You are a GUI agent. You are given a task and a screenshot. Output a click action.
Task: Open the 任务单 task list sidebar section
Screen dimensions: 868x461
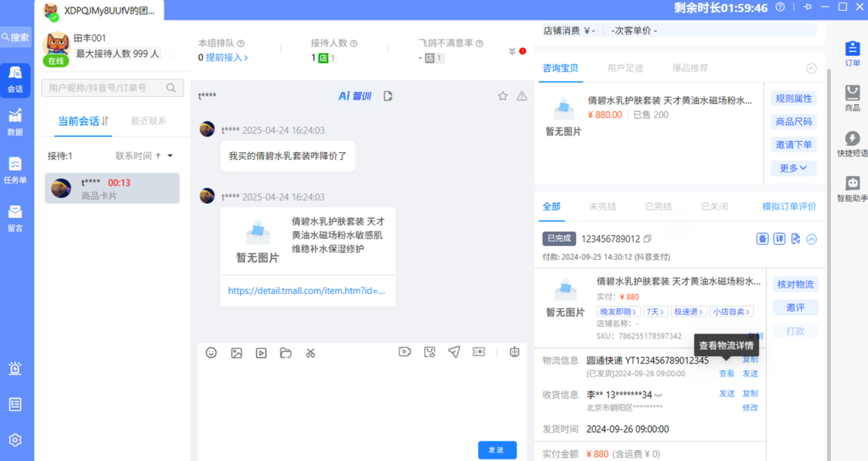(x=15, y=171)
